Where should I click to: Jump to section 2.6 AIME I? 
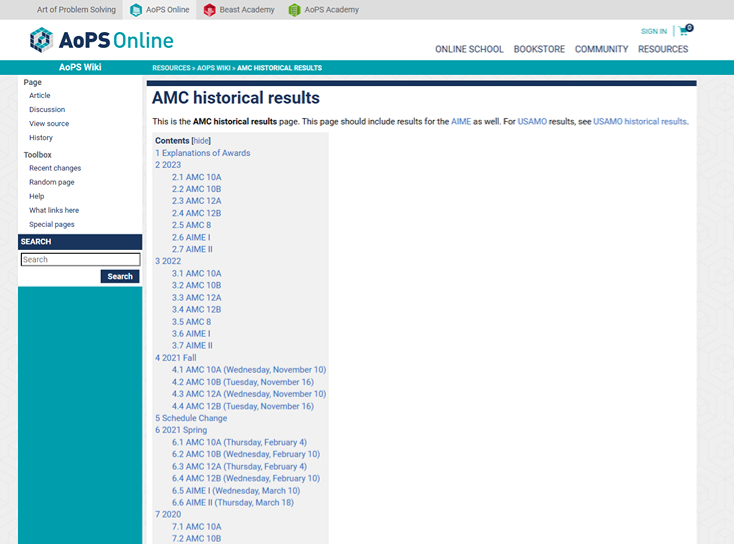point(191,237)
